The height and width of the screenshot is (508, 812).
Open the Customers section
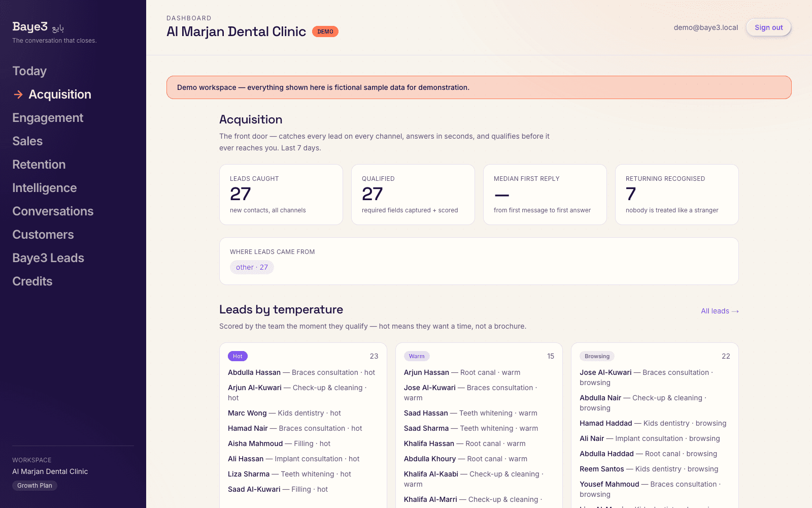tap(43, 235)
